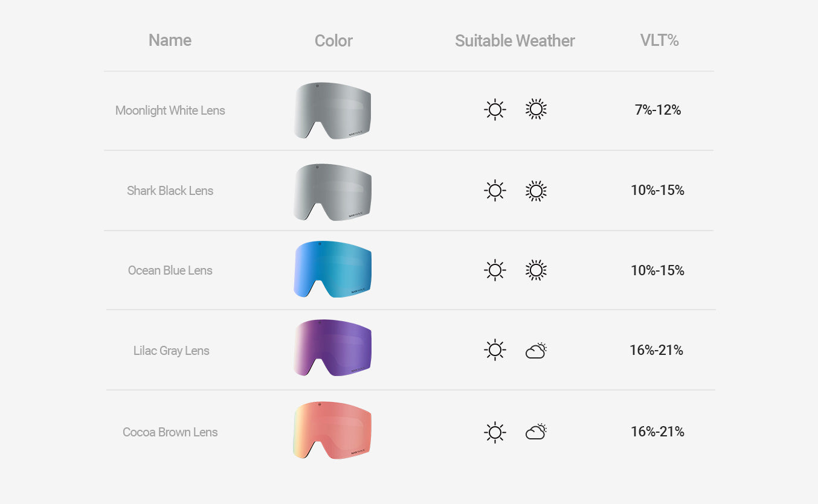Select the purple Lilac Gray lens swatch

point(333,348)
